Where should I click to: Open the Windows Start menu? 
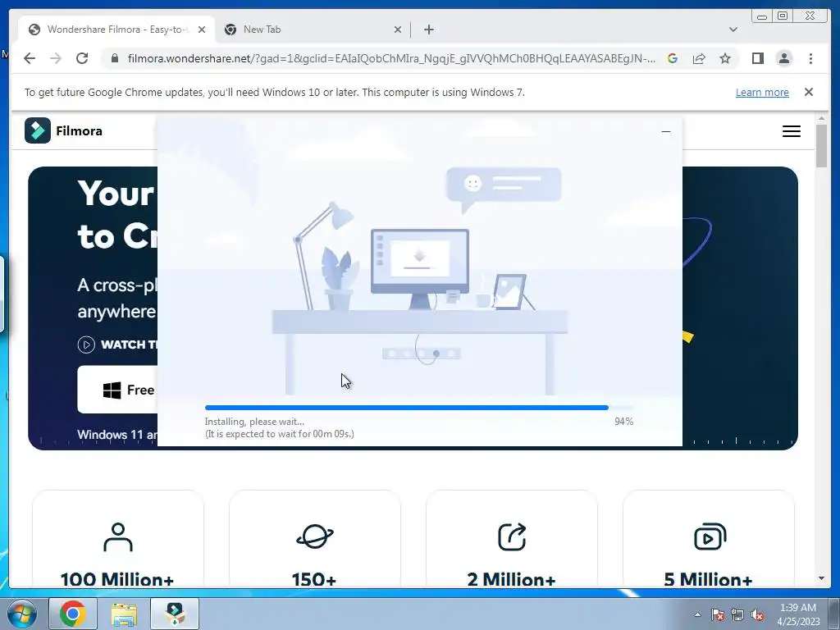click(x=22, y=614)
